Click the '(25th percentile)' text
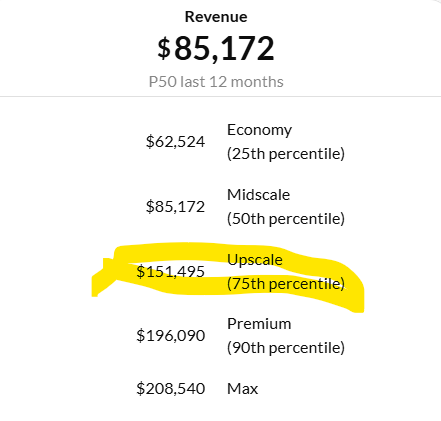Image resolution: width=441 pixels, height=421 pixels. (286, 154)
